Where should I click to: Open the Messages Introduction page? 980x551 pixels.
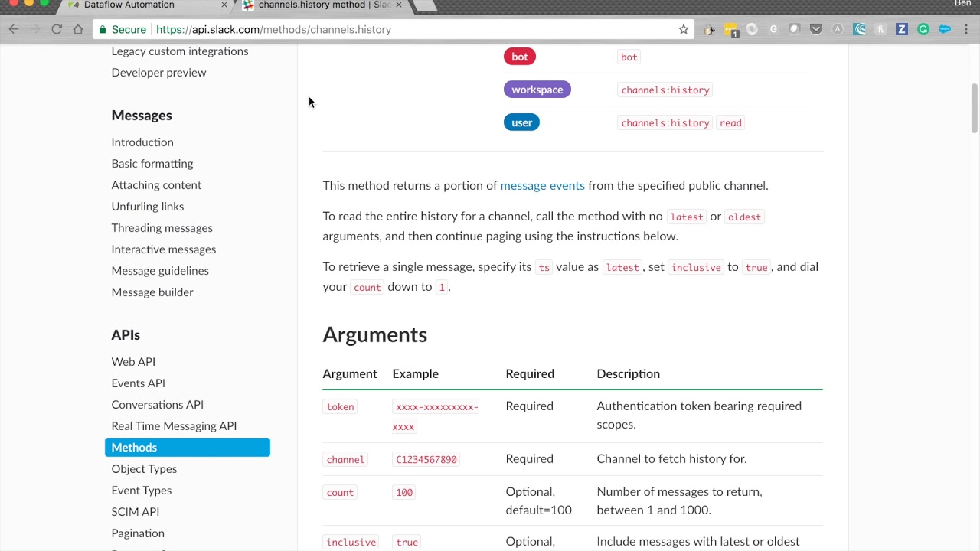coord(142,142)
